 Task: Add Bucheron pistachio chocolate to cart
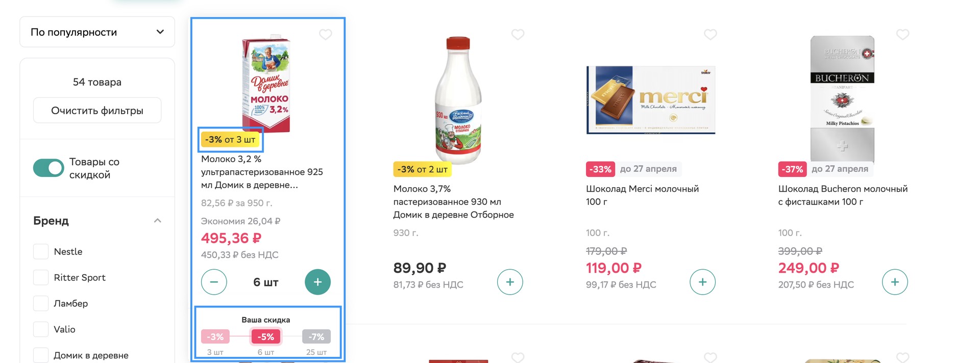[895, 282]
